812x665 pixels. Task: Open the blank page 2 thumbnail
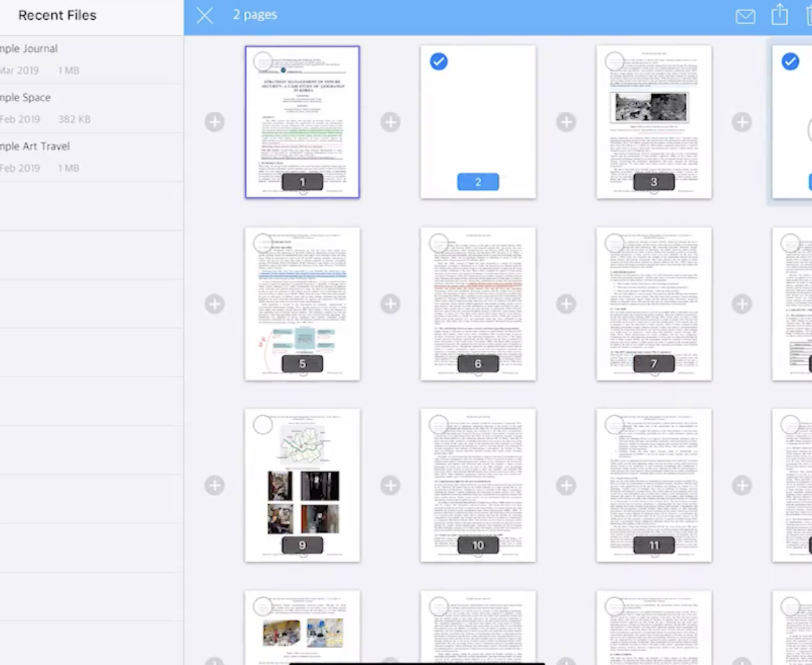(x=478, y=122)
